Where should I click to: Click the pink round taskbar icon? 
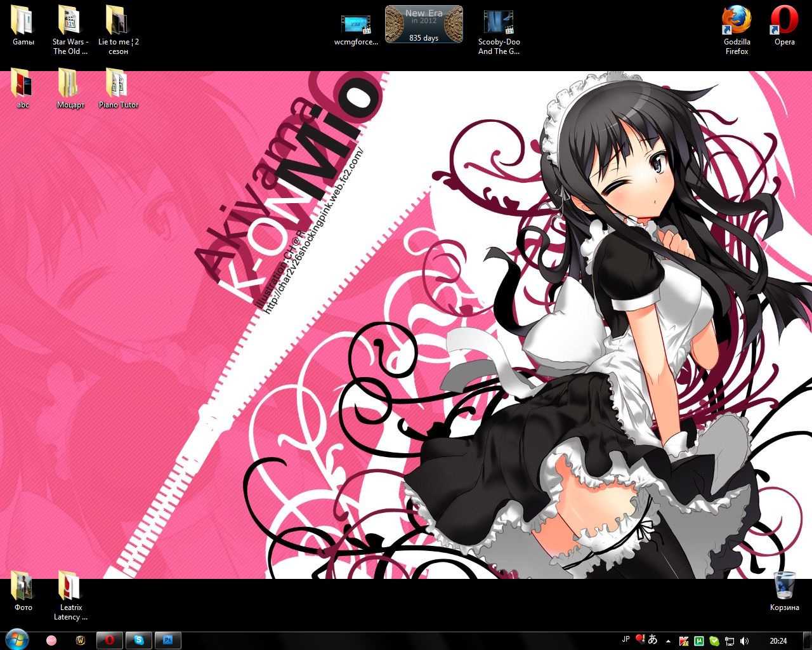click(x=51, y=640)
